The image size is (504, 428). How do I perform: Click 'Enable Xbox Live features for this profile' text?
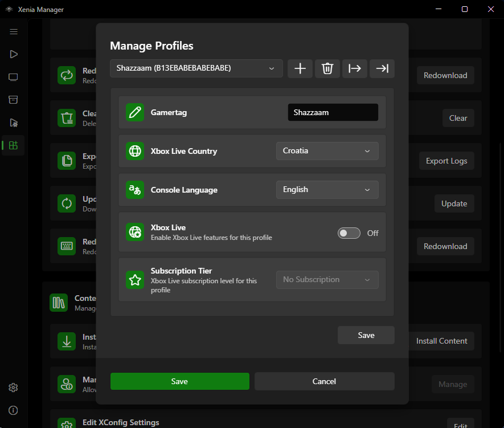point(211,238)
